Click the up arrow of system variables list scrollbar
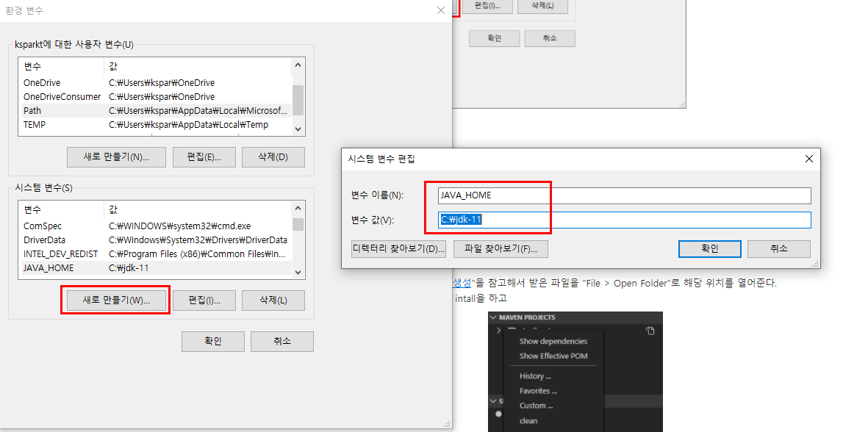The height and width of the screenshot is (432, 868). 298,209
